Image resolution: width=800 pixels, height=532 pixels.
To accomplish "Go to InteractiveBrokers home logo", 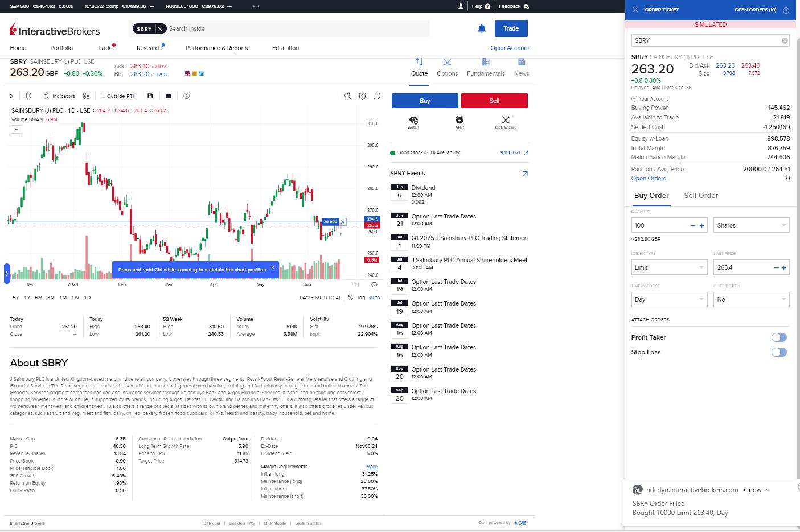I will coord(55,30).
